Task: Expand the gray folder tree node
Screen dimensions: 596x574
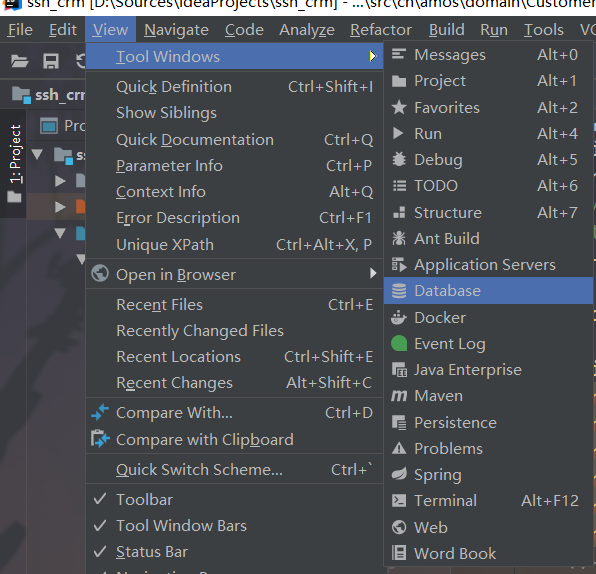Action: pos(60,181)
